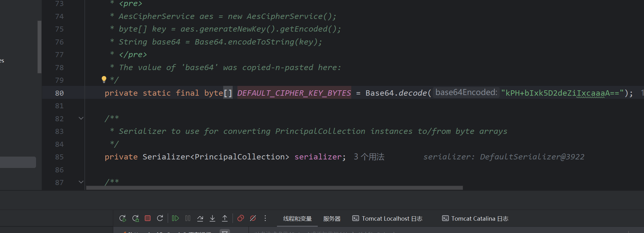
Task: Click the Rerun in debug mode icon
Action: (x=136, y=218)
